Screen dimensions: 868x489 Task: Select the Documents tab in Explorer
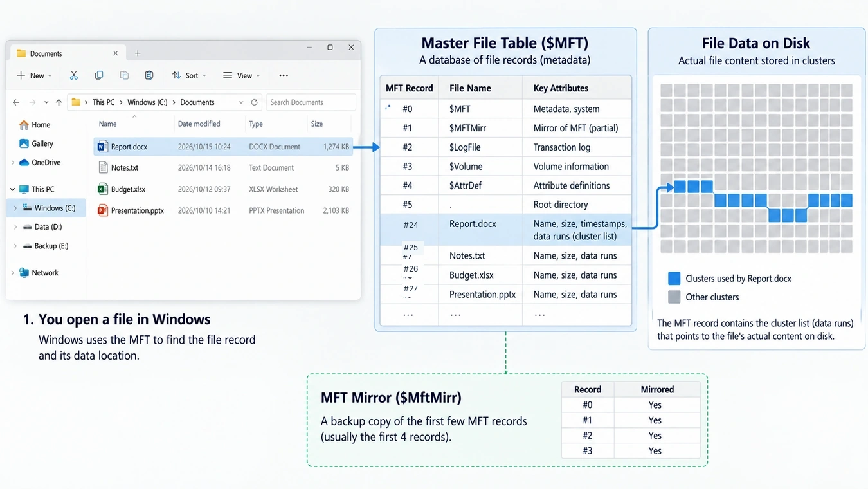tap(68, 53)
